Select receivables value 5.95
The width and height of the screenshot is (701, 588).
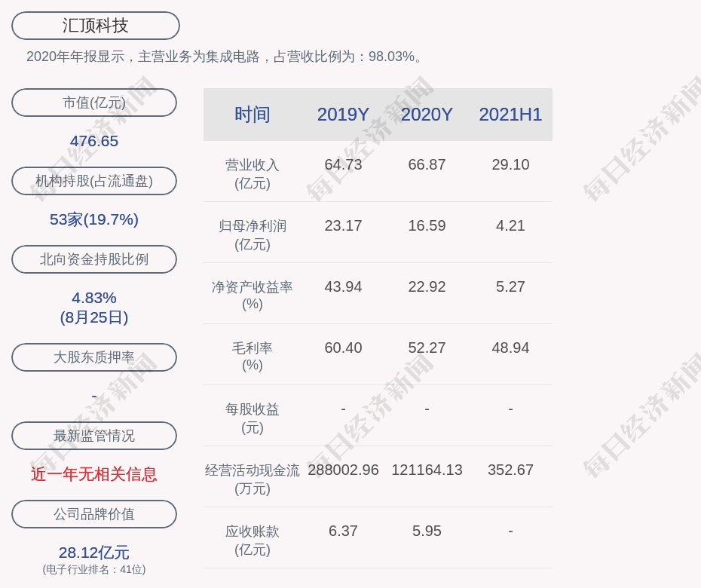427,531
